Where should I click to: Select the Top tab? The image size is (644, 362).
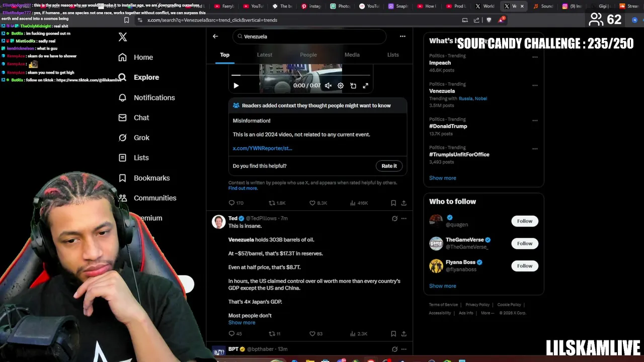[225, 55]
